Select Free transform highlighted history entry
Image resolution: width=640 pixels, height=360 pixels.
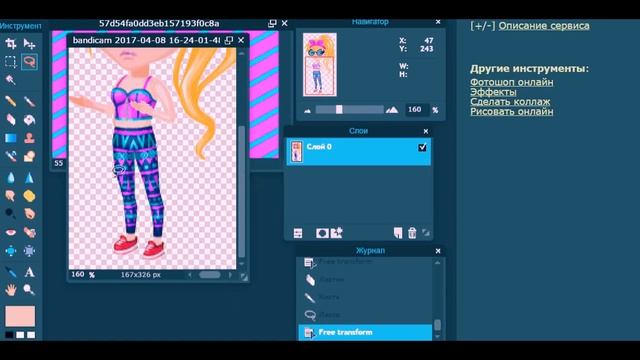(x=365, y=333)
